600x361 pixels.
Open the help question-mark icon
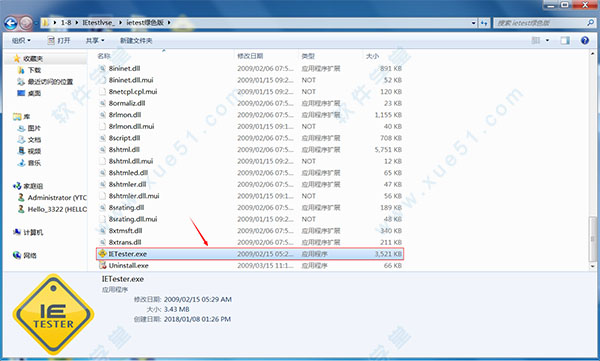click(x=585, y=40)
